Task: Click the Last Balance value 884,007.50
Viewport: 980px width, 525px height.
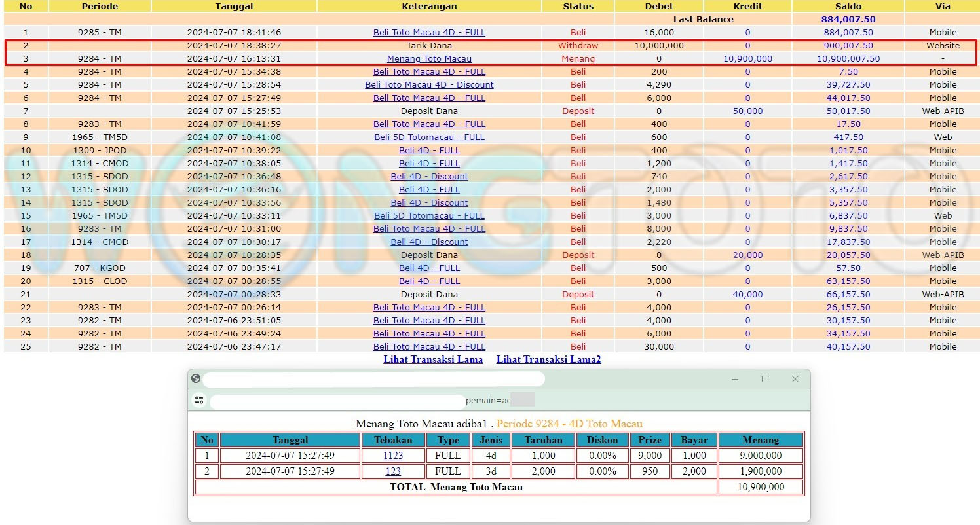Action: (848, 19)
